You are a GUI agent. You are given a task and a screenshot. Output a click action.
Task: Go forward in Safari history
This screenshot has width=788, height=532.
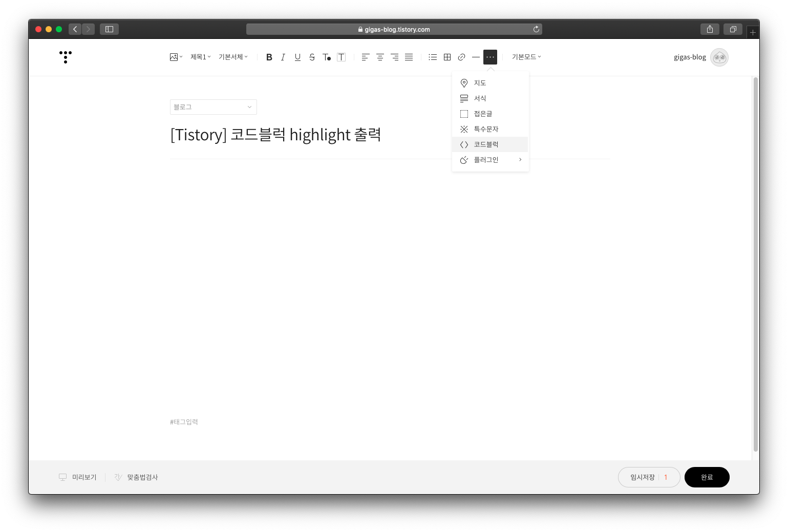pyautogui.click(x=88, y=29)
